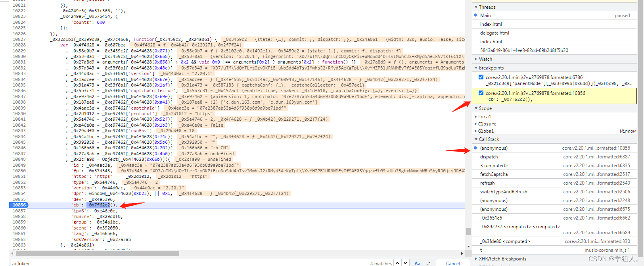
Task: Click line 10856 breakpoint marker in gutter
Action: [x=19, y=205]
